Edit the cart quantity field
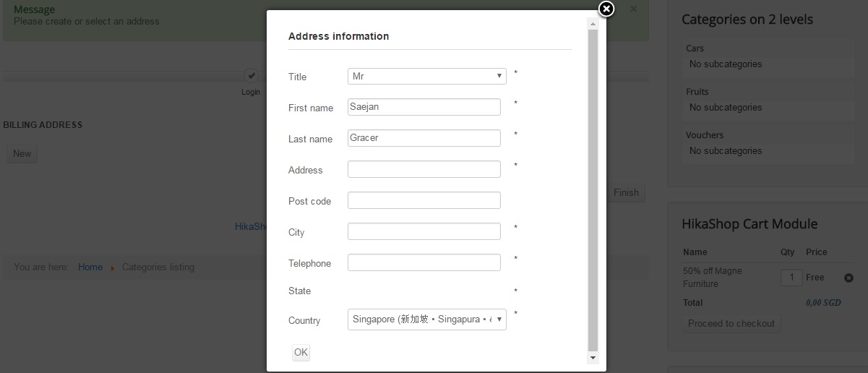 [791, 278]
